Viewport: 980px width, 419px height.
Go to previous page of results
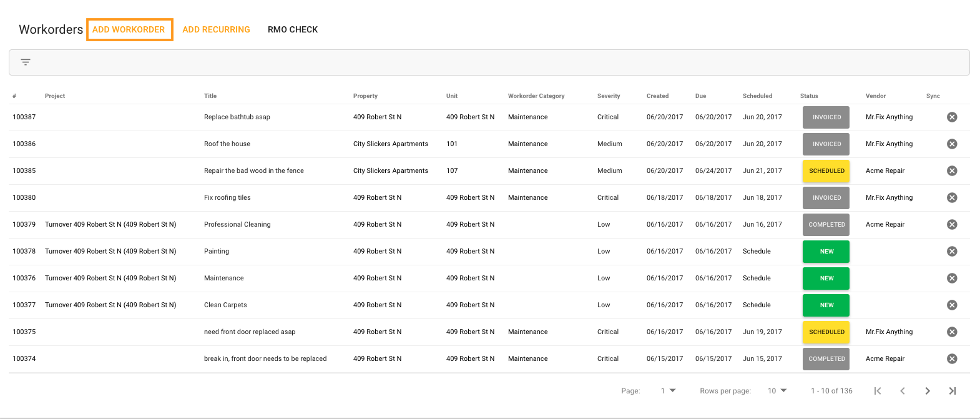coord(903,391)
